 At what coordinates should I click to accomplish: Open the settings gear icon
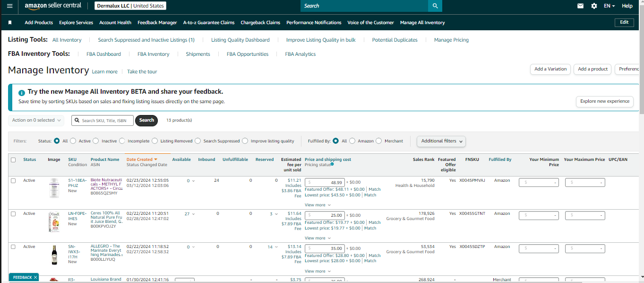(x=594, y=6)
